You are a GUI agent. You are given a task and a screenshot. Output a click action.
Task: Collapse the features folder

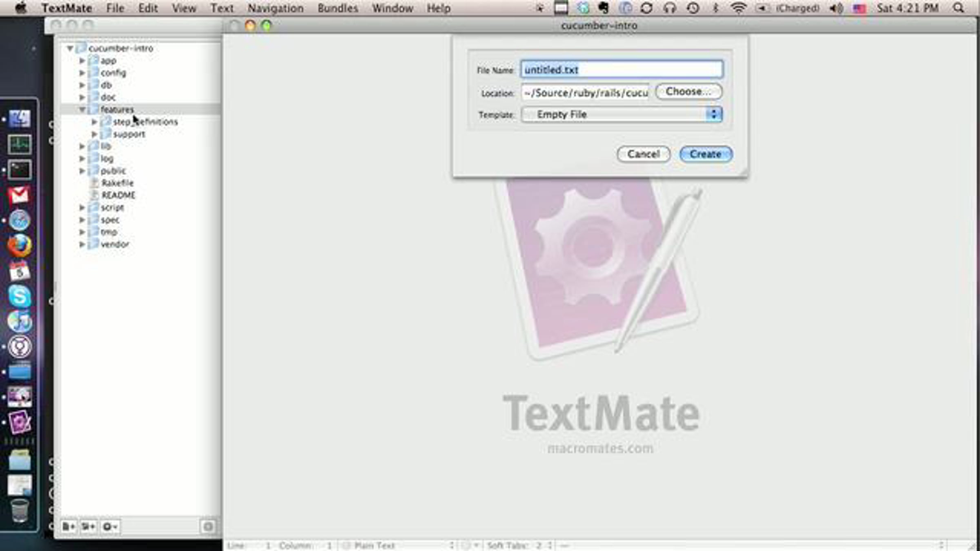click(x=82, y=109)
